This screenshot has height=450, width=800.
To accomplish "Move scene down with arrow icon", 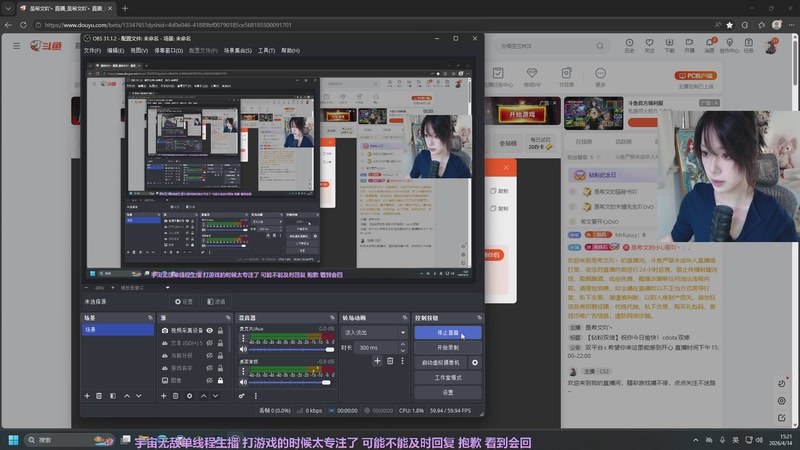I will 139,396.
